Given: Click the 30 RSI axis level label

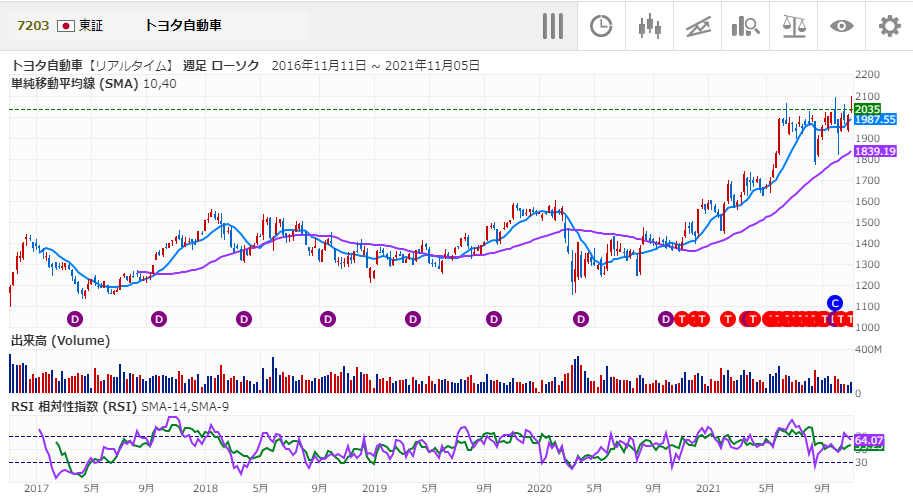Looking at the screenshot, I should tap(861, 463).
